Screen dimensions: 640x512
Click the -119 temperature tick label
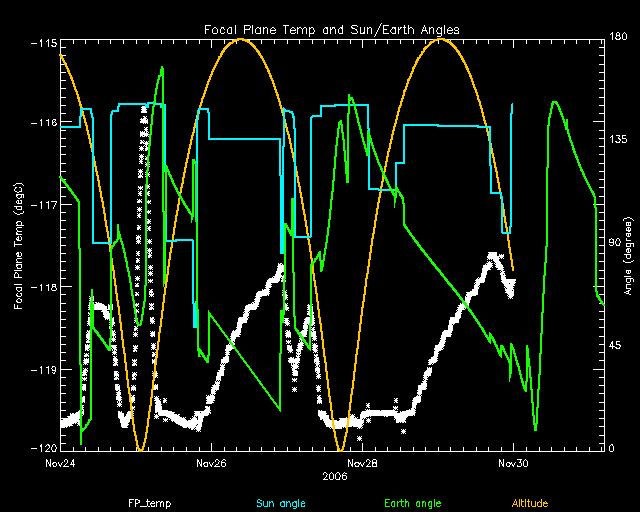(x=42, y=369)
